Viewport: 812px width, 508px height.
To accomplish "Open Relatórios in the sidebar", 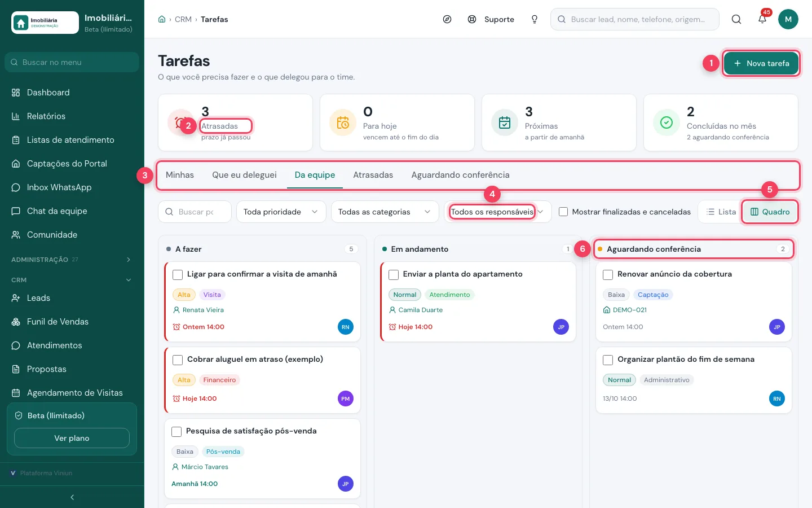I will (x=72, y=116).
